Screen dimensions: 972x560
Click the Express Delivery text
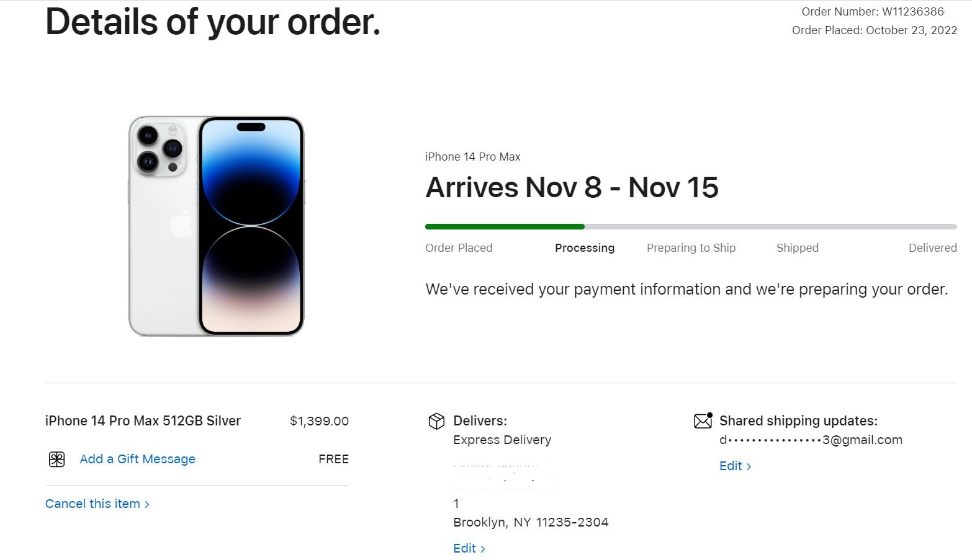(502, 440)
